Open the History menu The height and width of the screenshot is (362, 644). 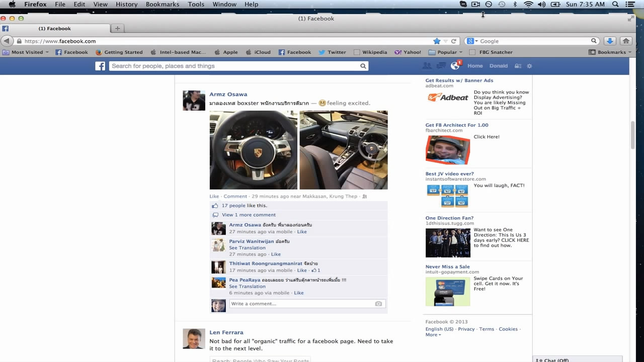click(127, 4)
